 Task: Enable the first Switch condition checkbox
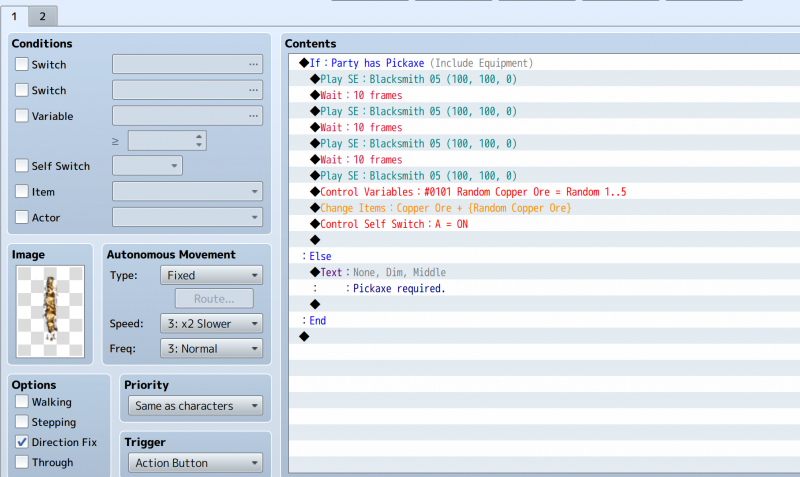(21, 64)
